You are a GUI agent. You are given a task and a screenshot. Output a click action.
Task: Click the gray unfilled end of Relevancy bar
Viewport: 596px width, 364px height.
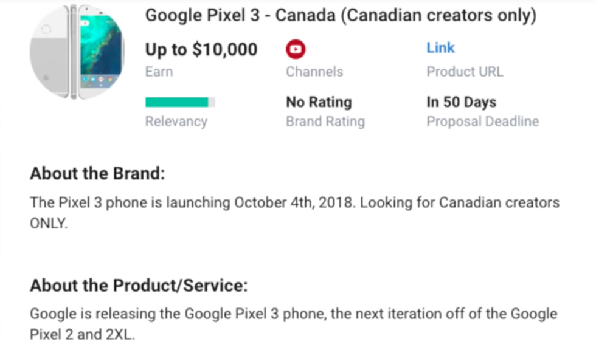(212, 102)
